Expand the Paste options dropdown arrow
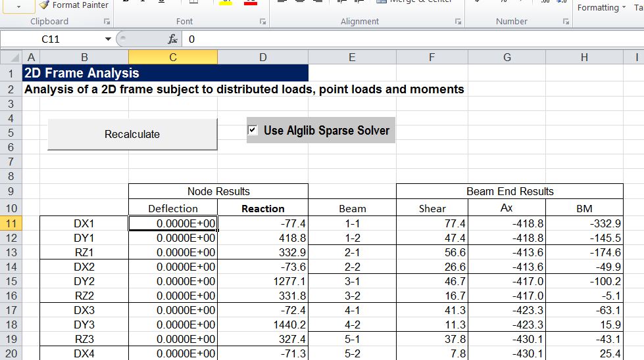644x360 pixels. [16, 5]
